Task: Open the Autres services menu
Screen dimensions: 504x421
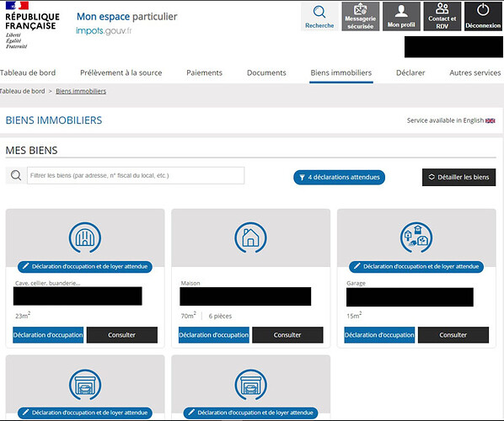Action: (475, 73)
